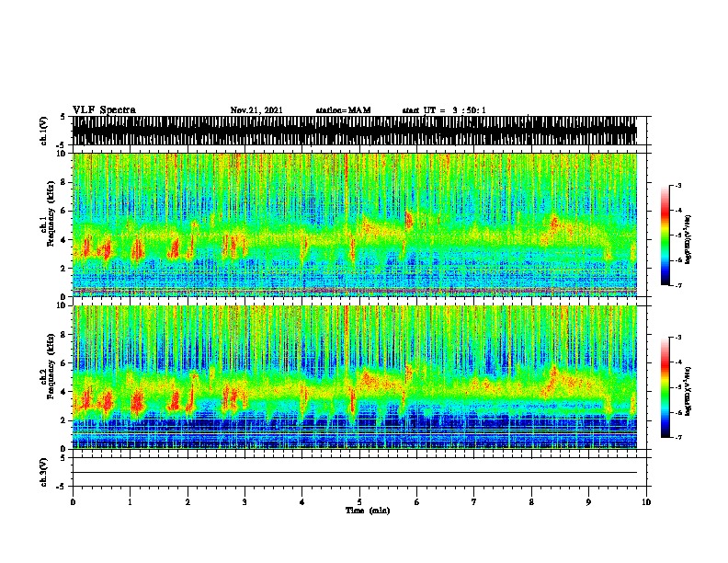Click the 'start UT = 3 :50: 1' header text
The height and width of the screenshot is (563, 728).
point(444,110)
